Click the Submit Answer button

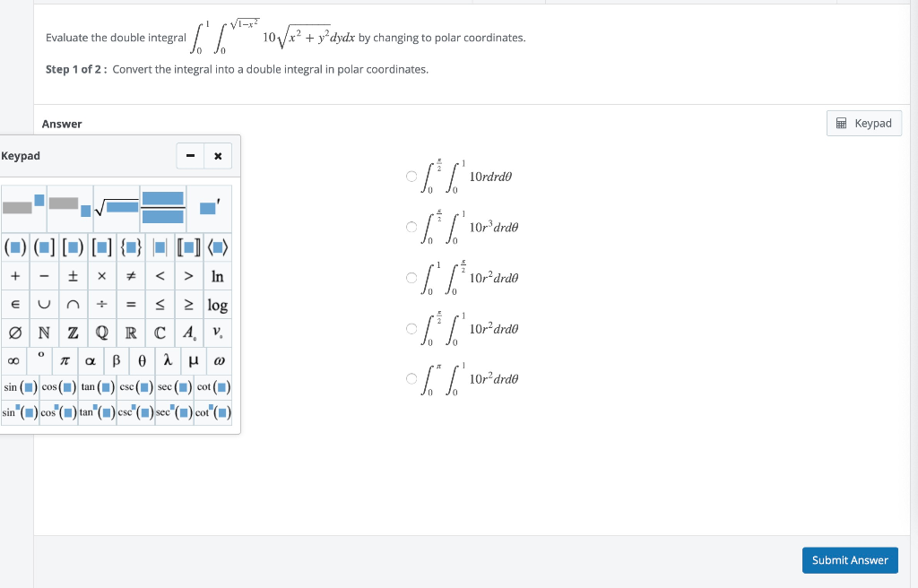pos(850,559)
